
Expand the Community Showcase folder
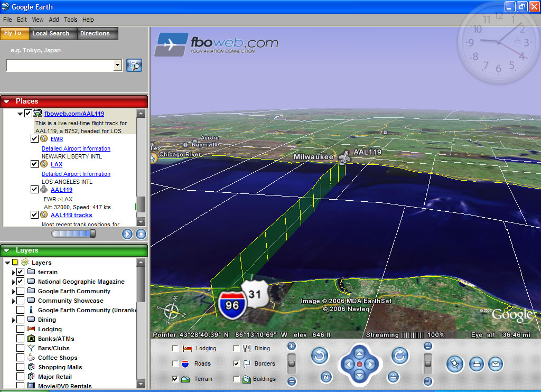pyautogui.click(x=13, y=301)
